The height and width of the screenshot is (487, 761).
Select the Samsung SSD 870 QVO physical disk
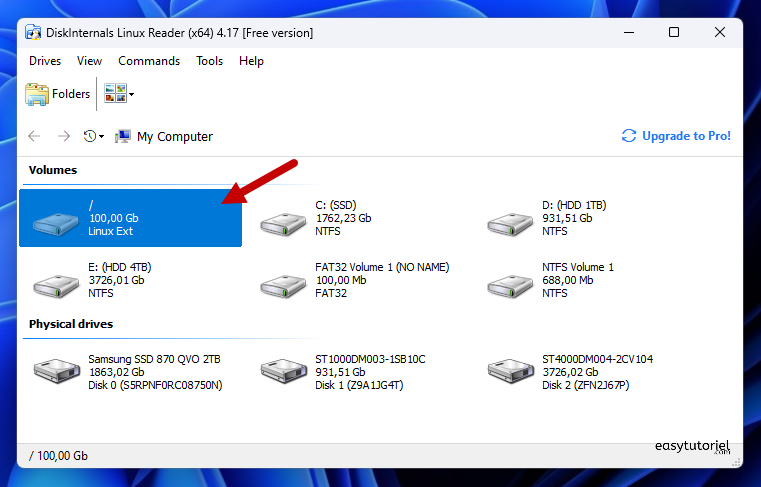(x=56, y=371)
